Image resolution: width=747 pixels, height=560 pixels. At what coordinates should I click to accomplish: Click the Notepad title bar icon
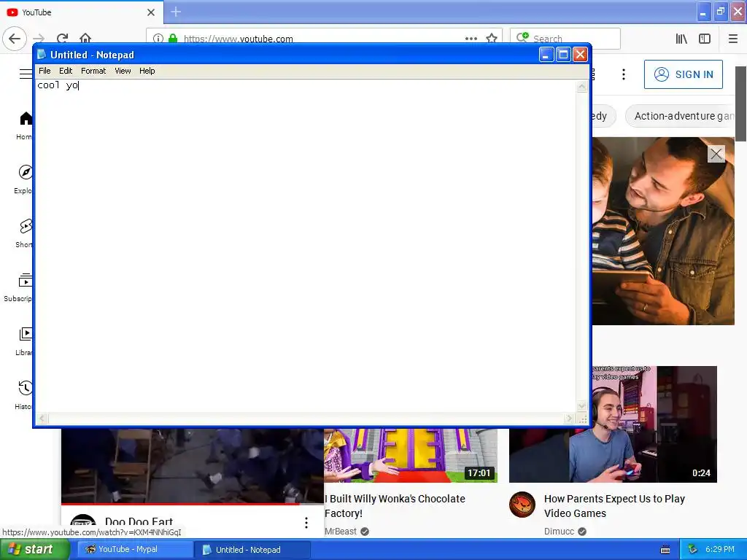point(42,54)
